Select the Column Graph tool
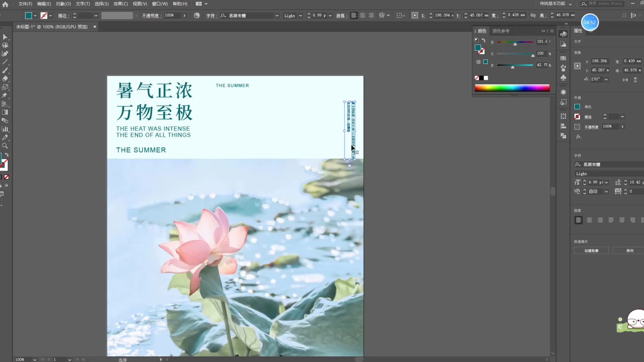The width and height of the screenshot is (644, 362). coord(5,129)
